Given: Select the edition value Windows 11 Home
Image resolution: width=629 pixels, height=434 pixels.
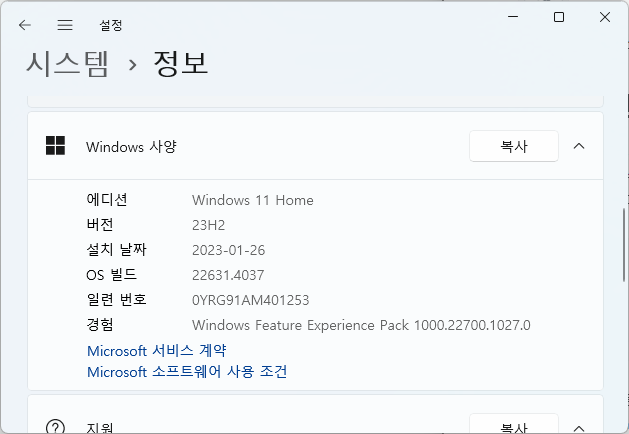Looking at the screenshot, I should click(x=253, y=200).
